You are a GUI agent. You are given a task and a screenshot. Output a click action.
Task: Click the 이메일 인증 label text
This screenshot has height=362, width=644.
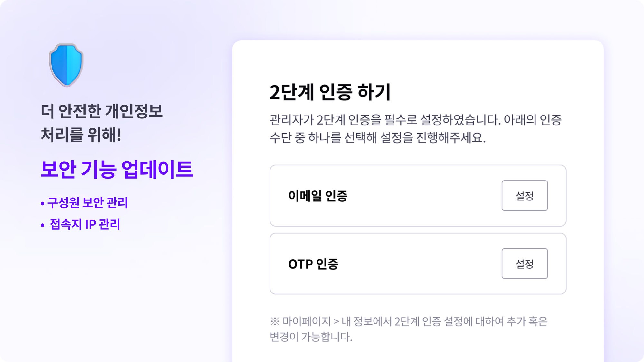[x=318, y=196]
